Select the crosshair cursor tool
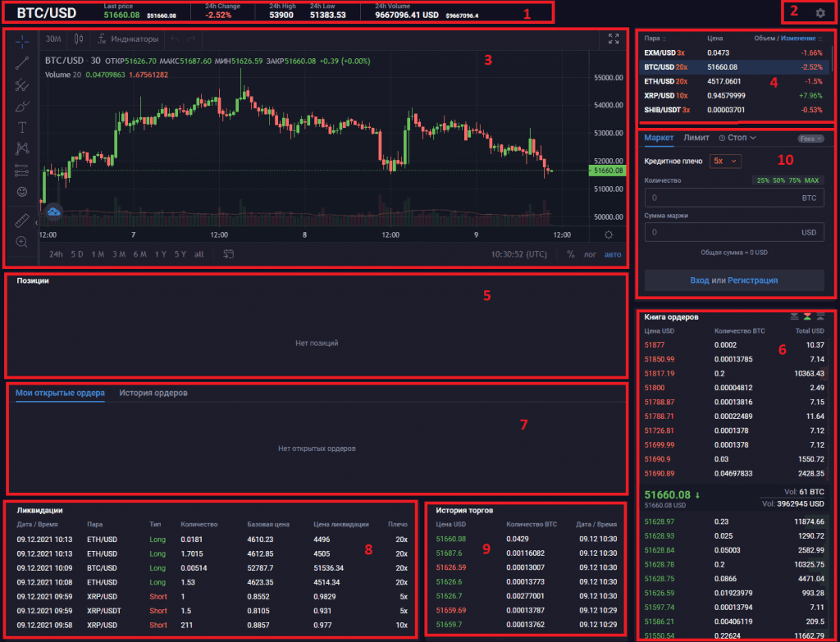 [22, 41]
